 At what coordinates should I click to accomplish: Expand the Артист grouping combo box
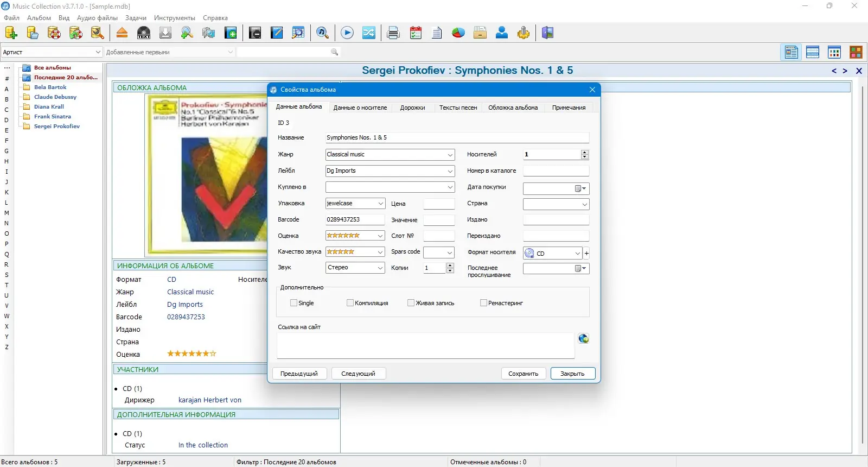pyautogui.click(x=52, y=52)
